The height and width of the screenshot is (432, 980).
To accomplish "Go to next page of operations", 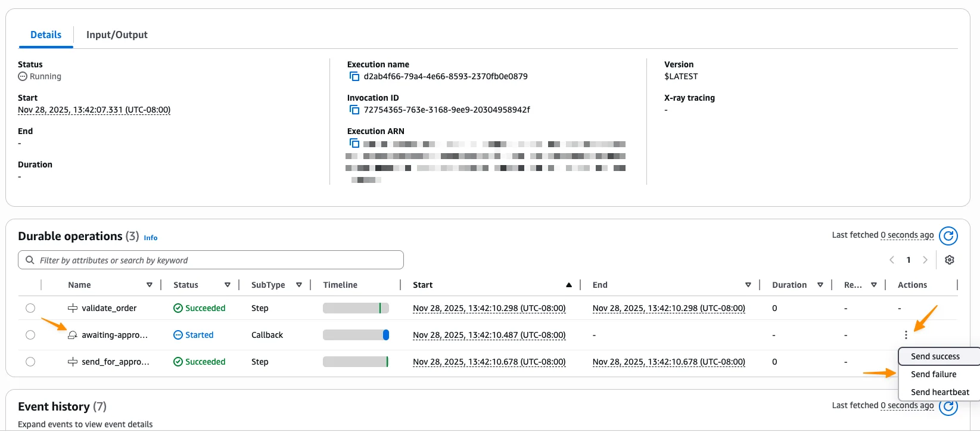I will click(x=925, y=260).
